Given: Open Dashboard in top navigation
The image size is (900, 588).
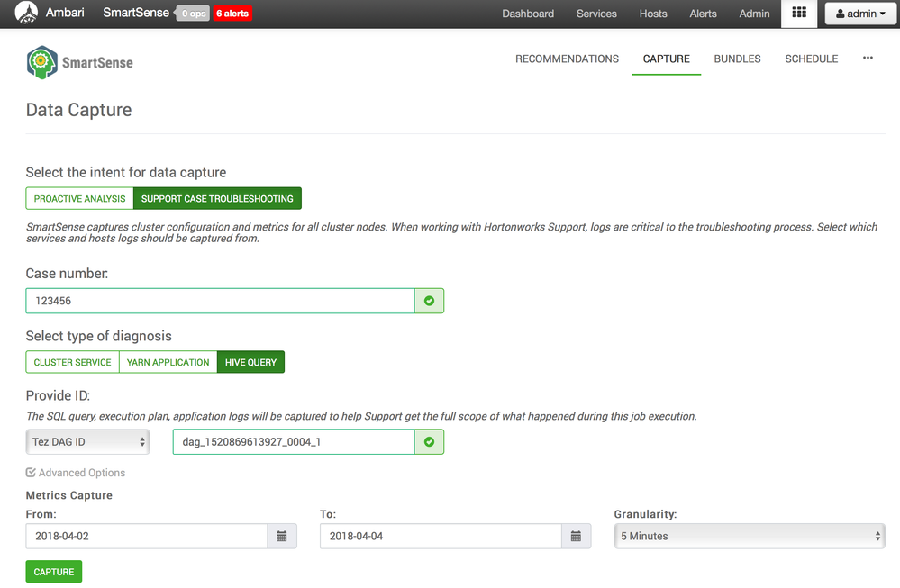Looking at the screenshot, I should 528,14.
